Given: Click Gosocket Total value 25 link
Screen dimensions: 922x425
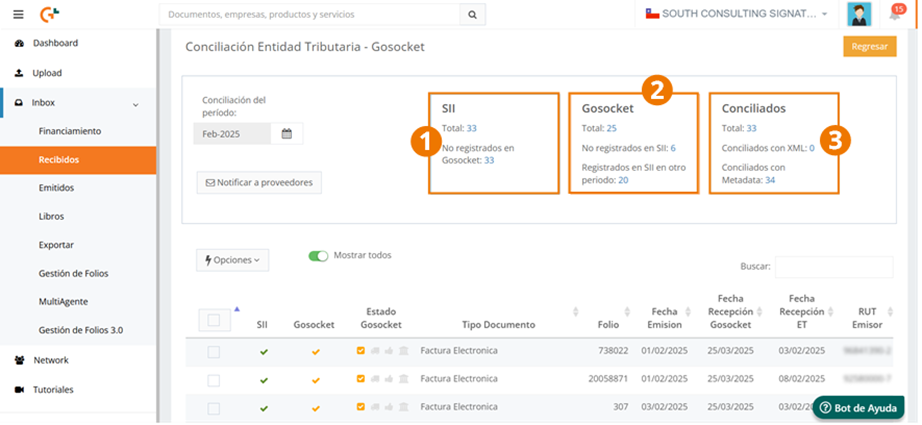Looking at the screenshot, I should click(612, 128).
